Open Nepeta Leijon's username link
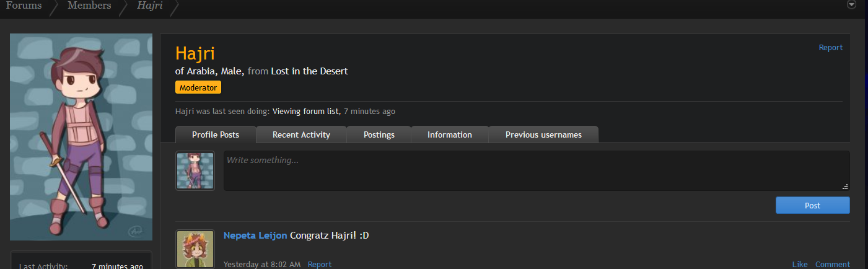Screen dimensions: 868x269 tap(255, 236)
